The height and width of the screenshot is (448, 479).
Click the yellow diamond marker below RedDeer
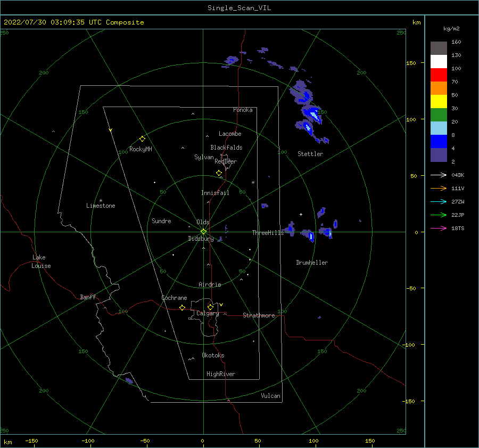219,173
